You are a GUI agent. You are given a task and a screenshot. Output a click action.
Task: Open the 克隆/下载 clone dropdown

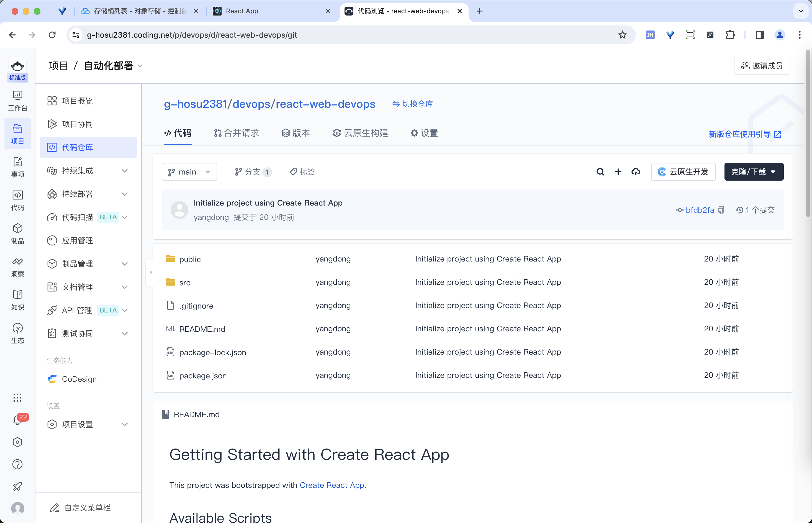(x=754, y=172)
